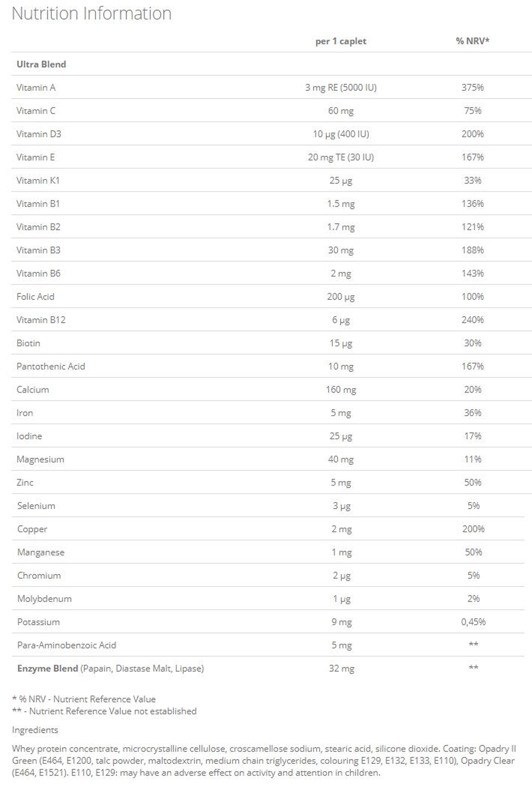
Task: Select the Pantothenic Acid row label
Action: [51, 366]
